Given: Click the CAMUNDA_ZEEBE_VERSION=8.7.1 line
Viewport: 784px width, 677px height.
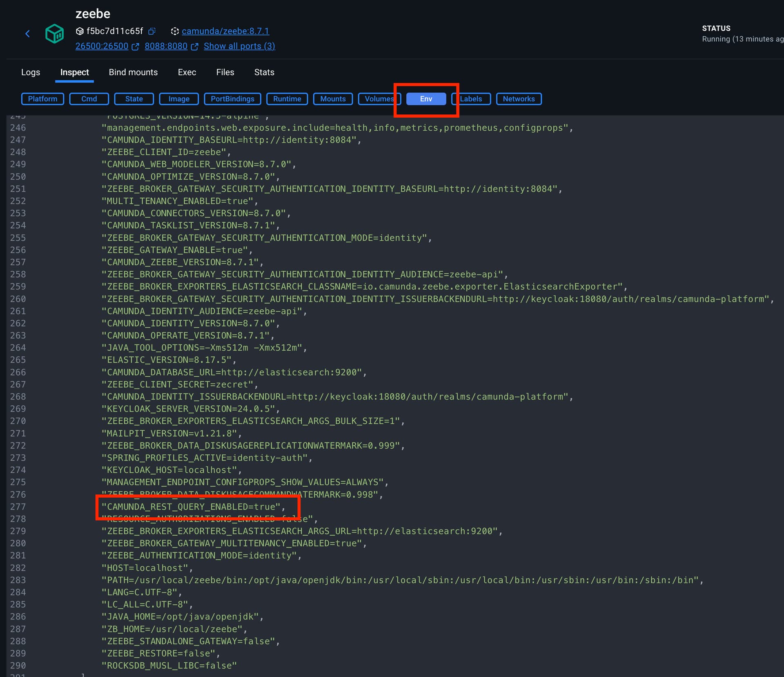Looking at the screenshot, I should pos(183,263).
